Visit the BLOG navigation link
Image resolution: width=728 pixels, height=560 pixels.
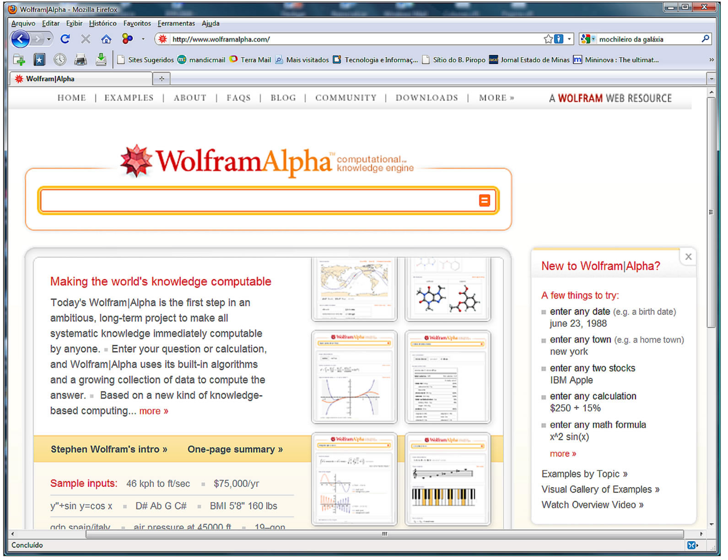tap(283, 97)
